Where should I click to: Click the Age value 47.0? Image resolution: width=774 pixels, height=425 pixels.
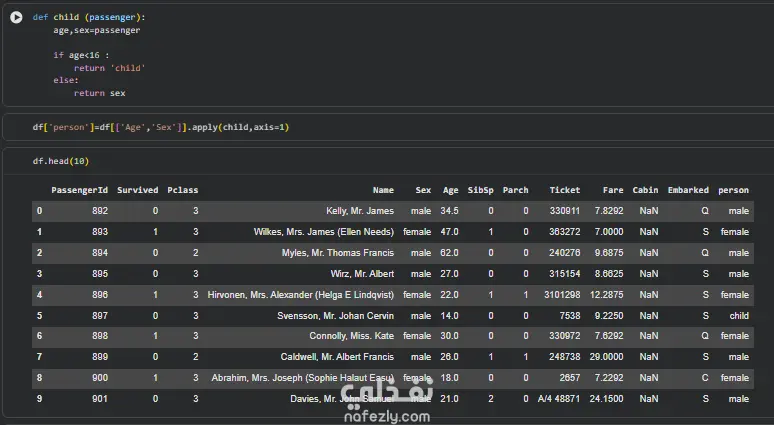[x=449, y=232]
